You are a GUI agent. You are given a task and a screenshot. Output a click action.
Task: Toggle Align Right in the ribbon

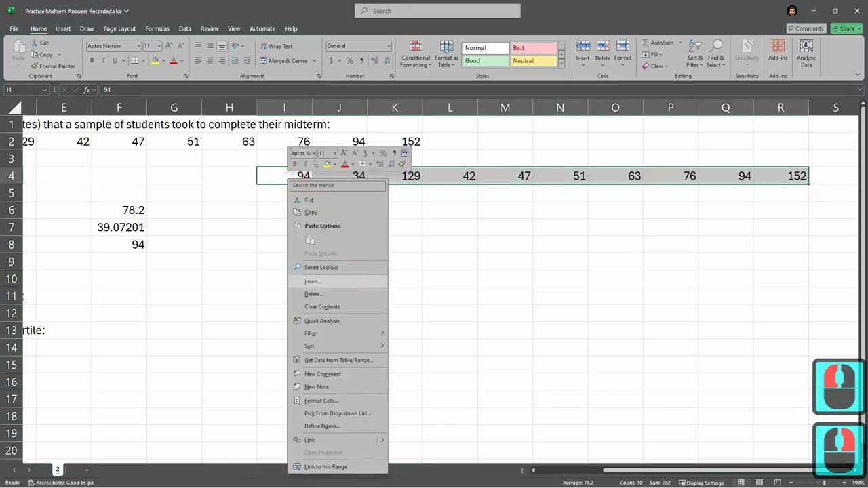222,60
